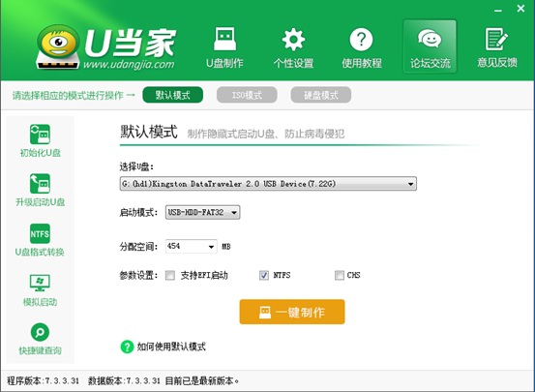The height and width of the screenshot is (392, 535).
Task: Expand the 选择U盘 Kingston device dropdown
Action: (268, 184)
